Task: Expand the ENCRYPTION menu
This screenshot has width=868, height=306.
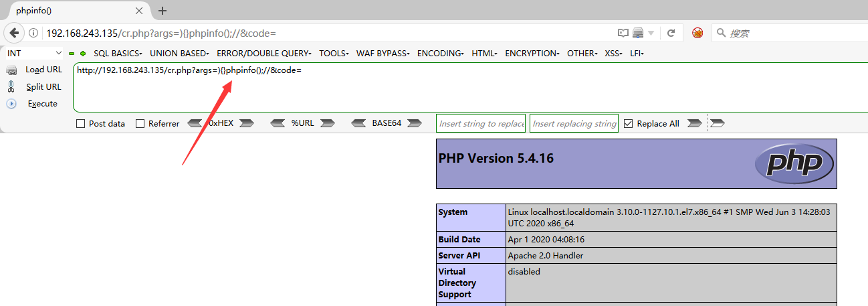Action: click(533, 53)
